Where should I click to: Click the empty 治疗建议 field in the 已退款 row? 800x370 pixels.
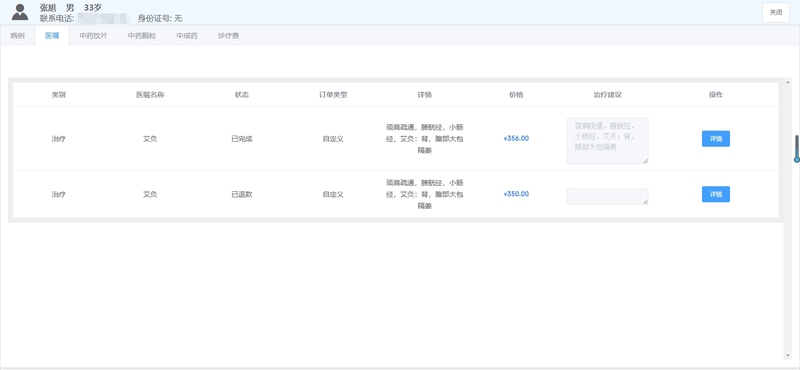coord(608,196)
